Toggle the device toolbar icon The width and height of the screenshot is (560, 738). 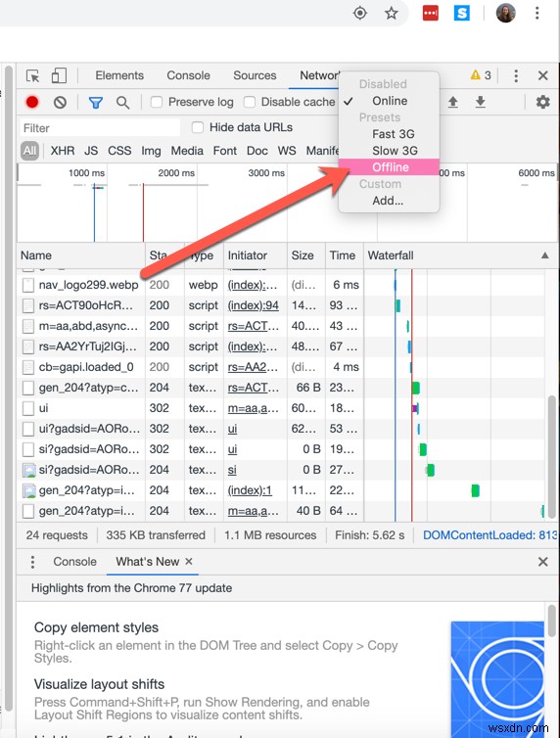click(x=59, y=75)
